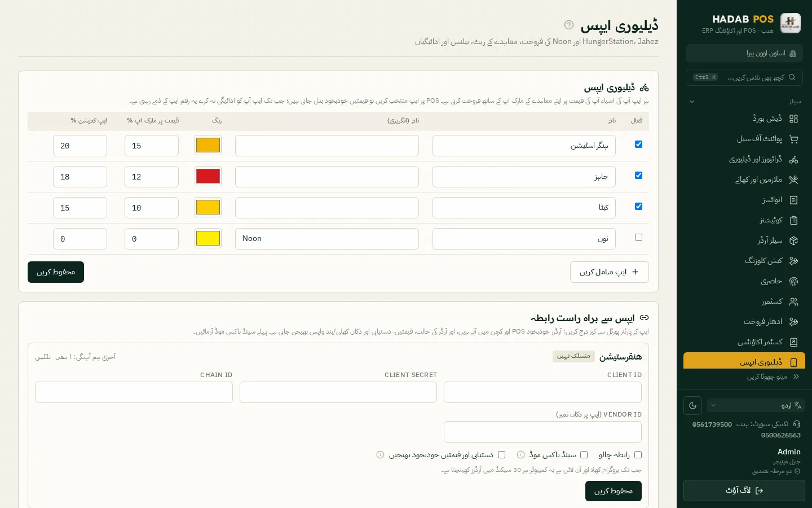The height and width of the screenshot is (508, 812).
Task: Select کسٹمر اکاؤنٹس menu item
Action: (744, 342)
